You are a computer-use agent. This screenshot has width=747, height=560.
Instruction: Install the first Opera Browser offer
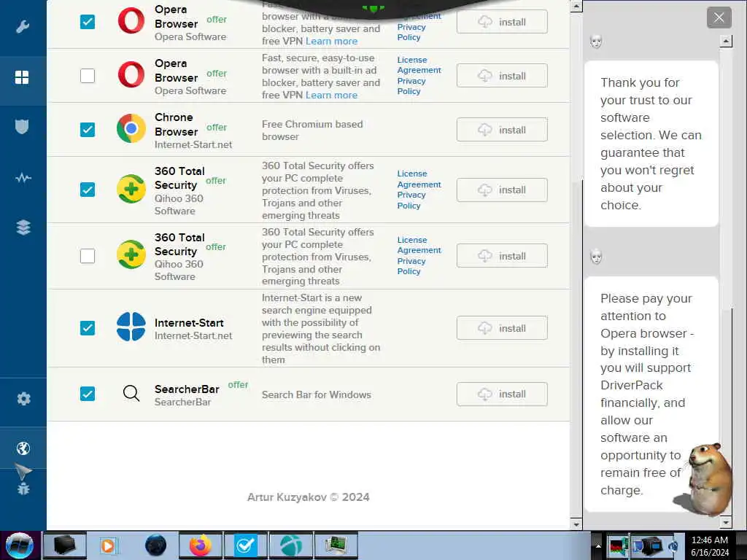tap(502, 22)
